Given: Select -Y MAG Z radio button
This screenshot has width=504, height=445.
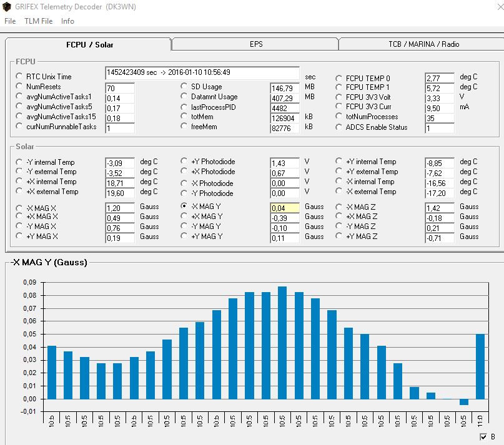Looking at the screenshot, I should point(338,226).
